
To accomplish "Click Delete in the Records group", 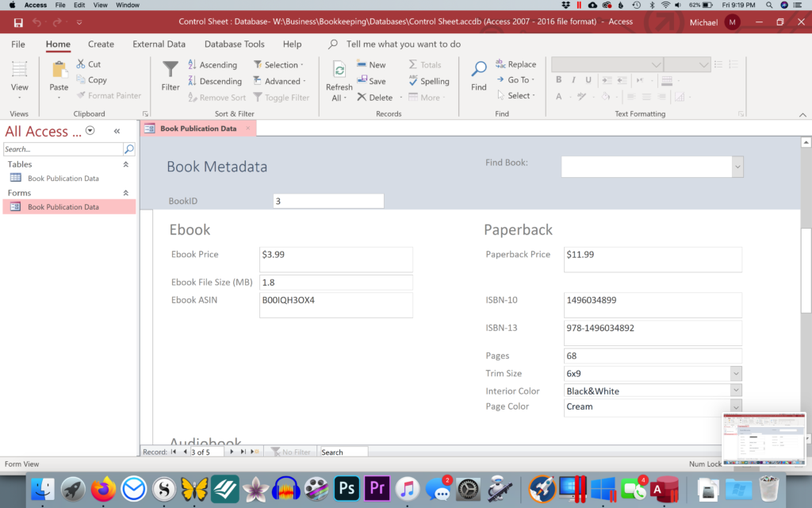I will 375,98.
